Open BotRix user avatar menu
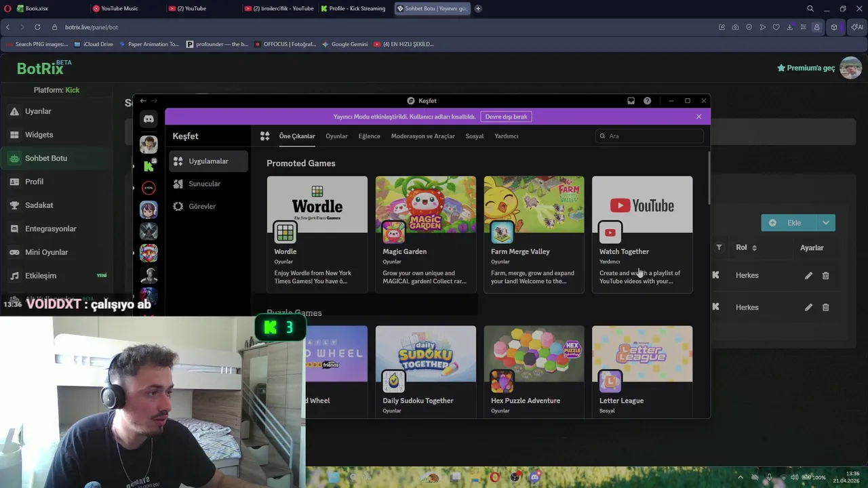Viewport: 868px width, 488px height. 850,68
